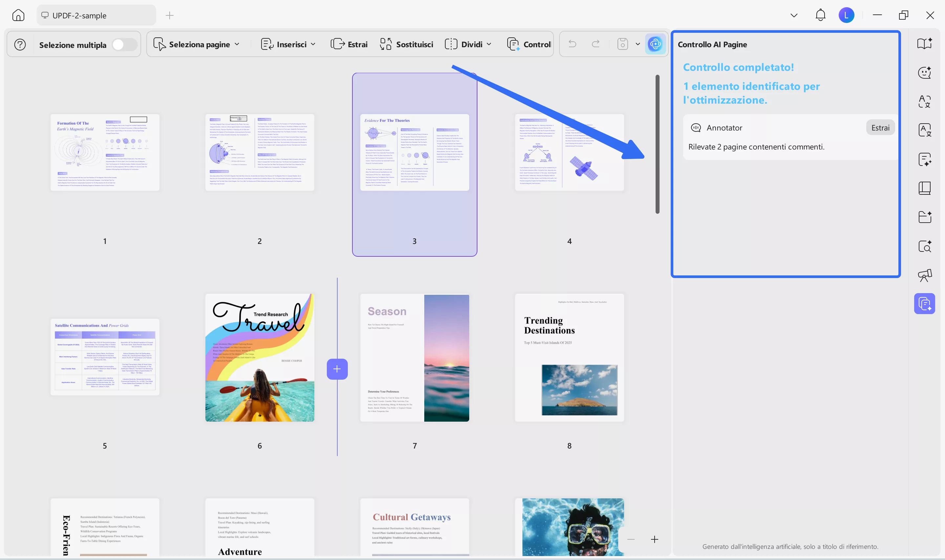Open the Seleziona pagine dropdown
The height and width of the screenshot is (560, 945).
point(238,44)
